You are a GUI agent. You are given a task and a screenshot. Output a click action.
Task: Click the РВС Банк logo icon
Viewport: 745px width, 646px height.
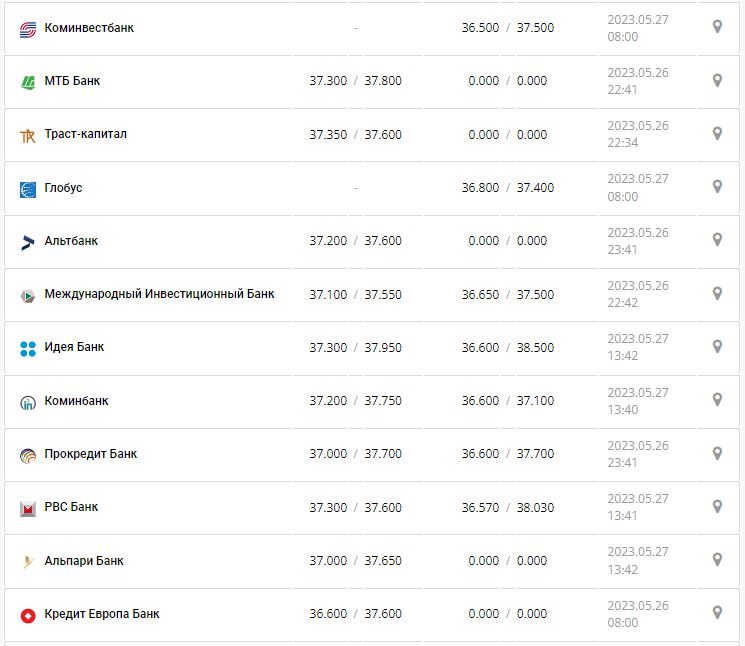pyautogui.click(x=28, y=508)
